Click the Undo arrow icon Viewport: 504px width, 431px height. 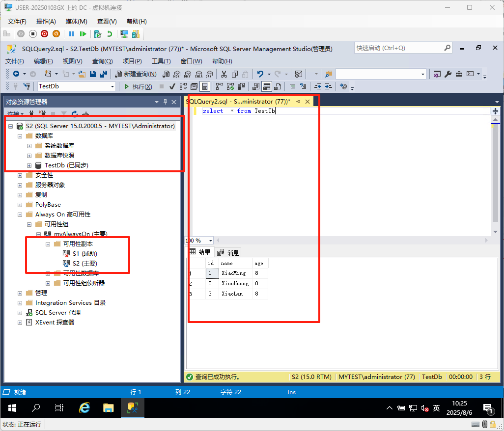tap(260, 74)
